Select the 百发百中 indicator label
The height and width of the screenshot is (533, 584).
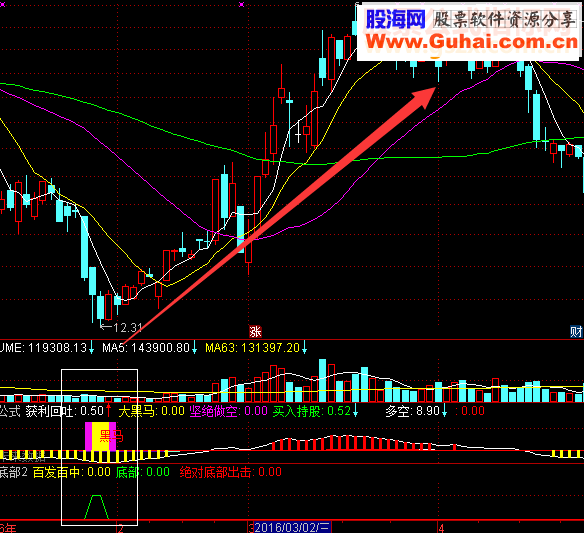[72, 472]
